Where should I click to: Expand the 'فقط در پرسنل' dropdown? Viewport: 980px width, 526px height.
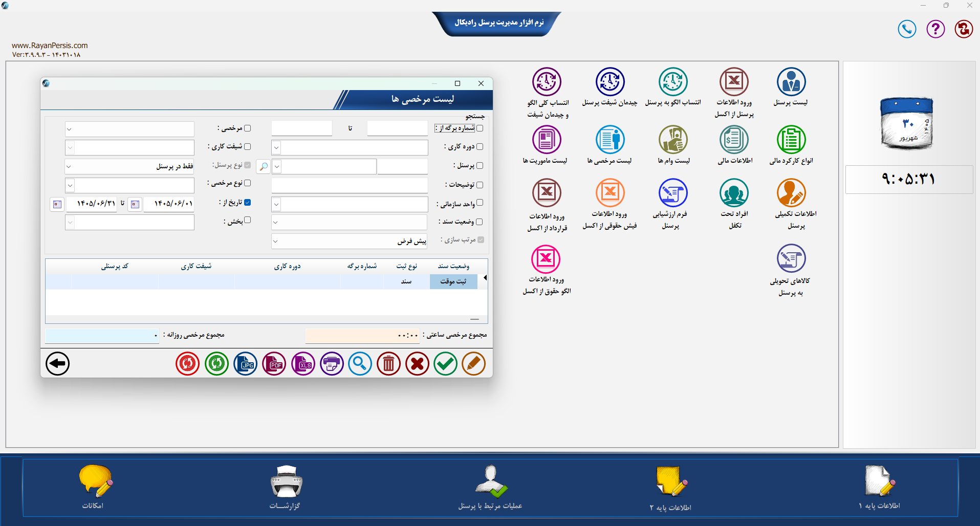click(70, 167)
